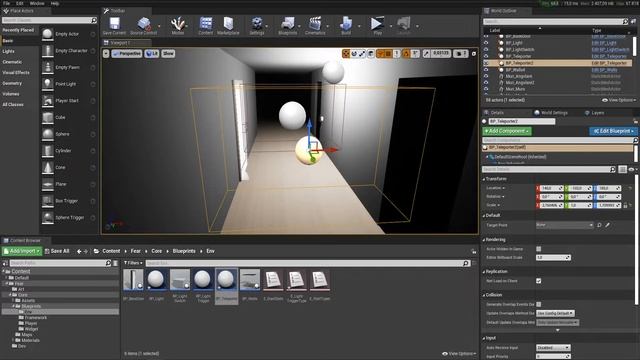Click the Save Current toolbar icon

[x=114, y=25]
